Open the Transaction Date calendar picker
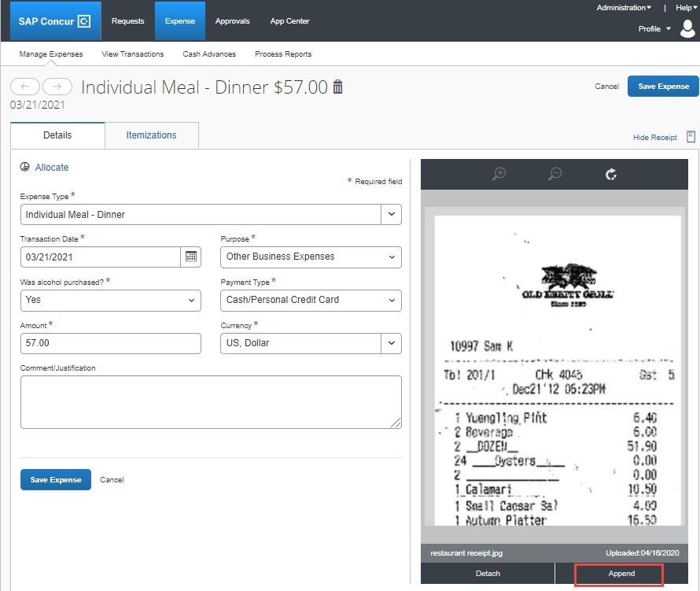Image resolution: width=700 pixels, height=591 pixels. point(191,257)
